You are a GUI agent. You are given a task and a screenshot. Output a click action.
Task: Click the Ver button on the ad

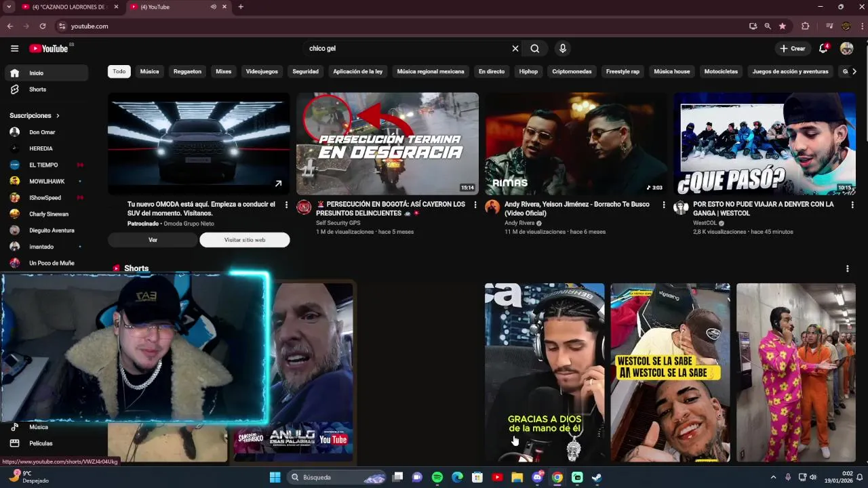click(153, 240)
